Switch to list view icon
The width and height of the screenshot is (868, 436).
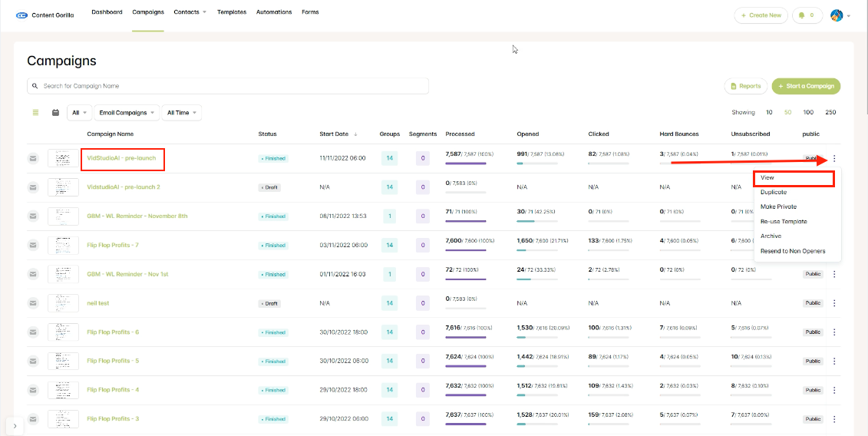(x=35, y=113)
